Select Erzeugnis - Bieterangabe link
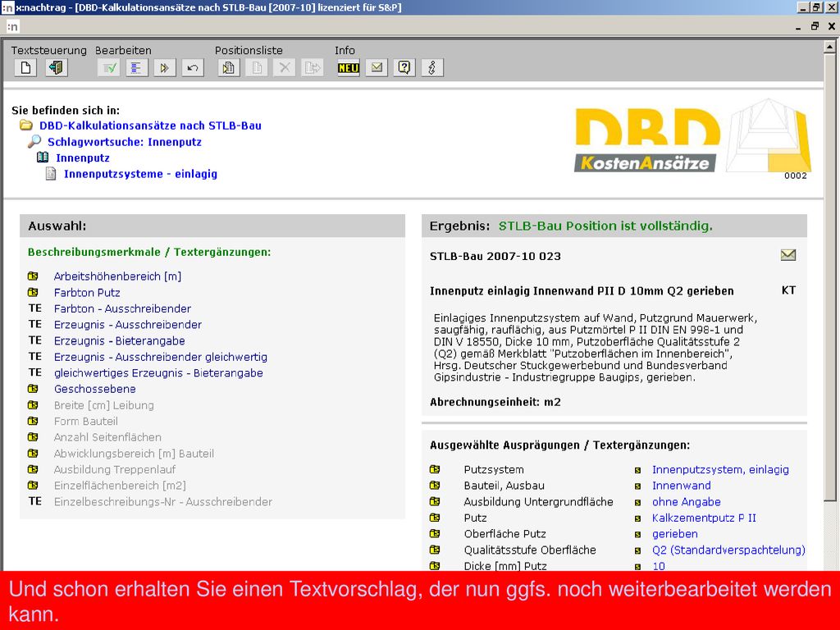Screen dimensions: 840x630 tap(120, 340)
